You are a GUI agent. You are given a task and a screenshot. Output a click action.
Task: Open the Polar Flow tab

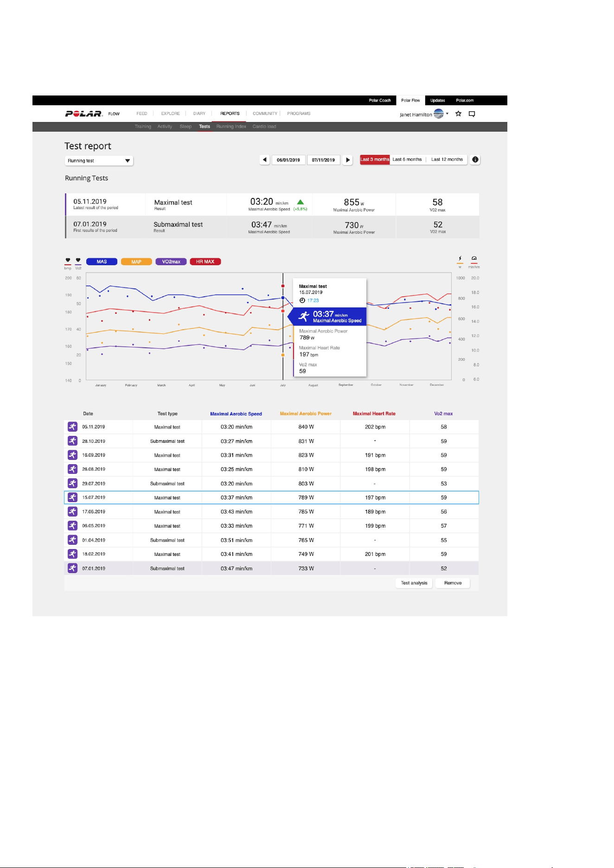tap(410, 100)
